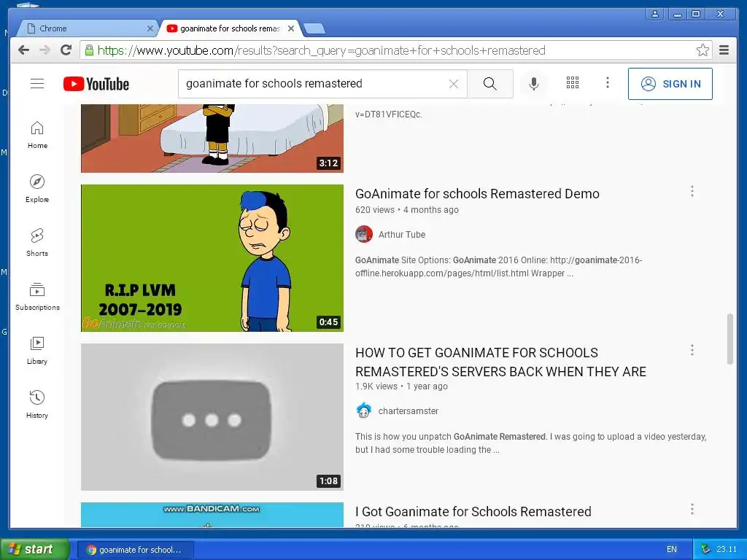Click the Arthur Tube channel avatar
Viewport: 747px width, 560px height.
(x=364, y=234)
